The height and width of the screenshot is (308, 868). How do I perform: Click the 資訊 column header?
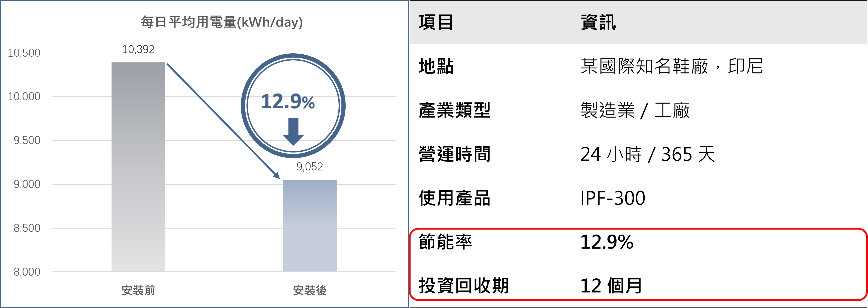(598, 23)
